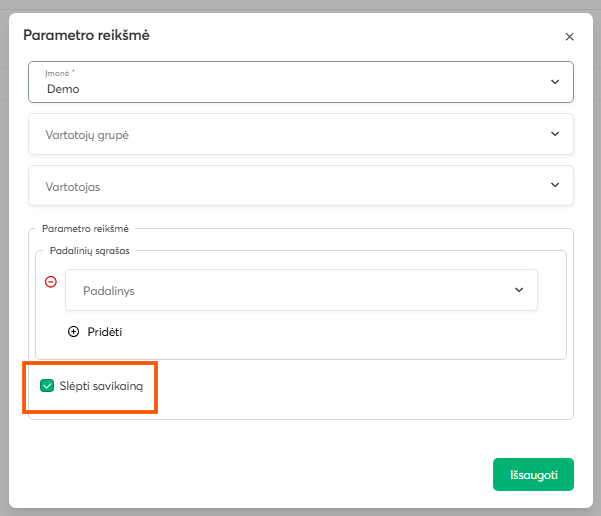Viewport: 601px width, 516px height.
Task: Uncheck the Slėpti savikainą checkbox
Action: 46,386
